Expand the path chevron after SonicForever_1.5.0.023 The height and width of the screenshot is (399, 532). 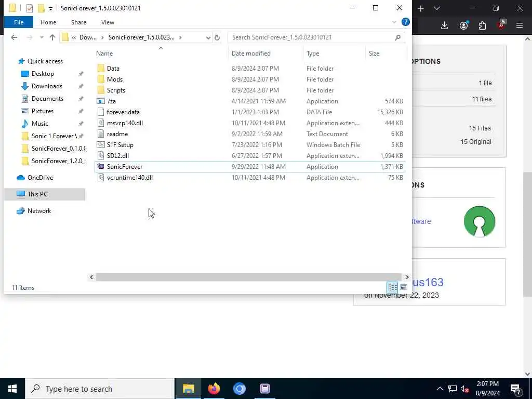(x=180, y=37)
